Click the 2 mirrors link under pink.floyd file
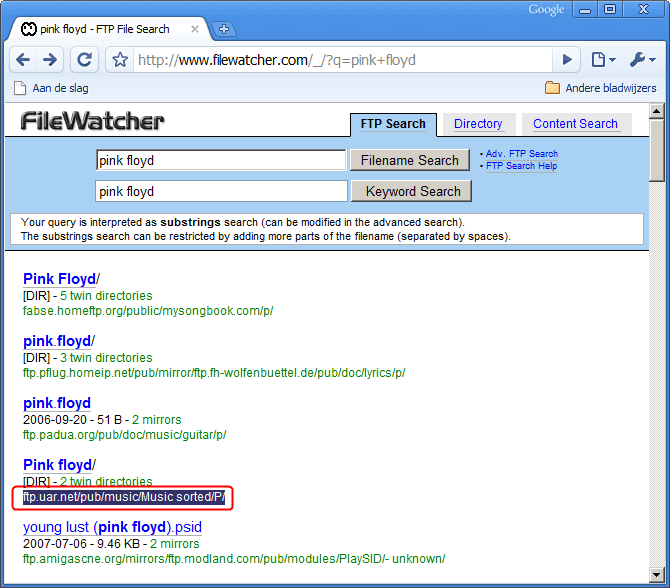 pyautogui.click(x=156, y=420)
